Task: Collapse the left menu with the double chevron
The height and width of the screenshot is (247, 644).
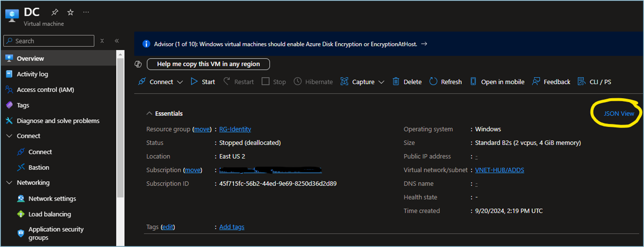Action: click(117, 41)
